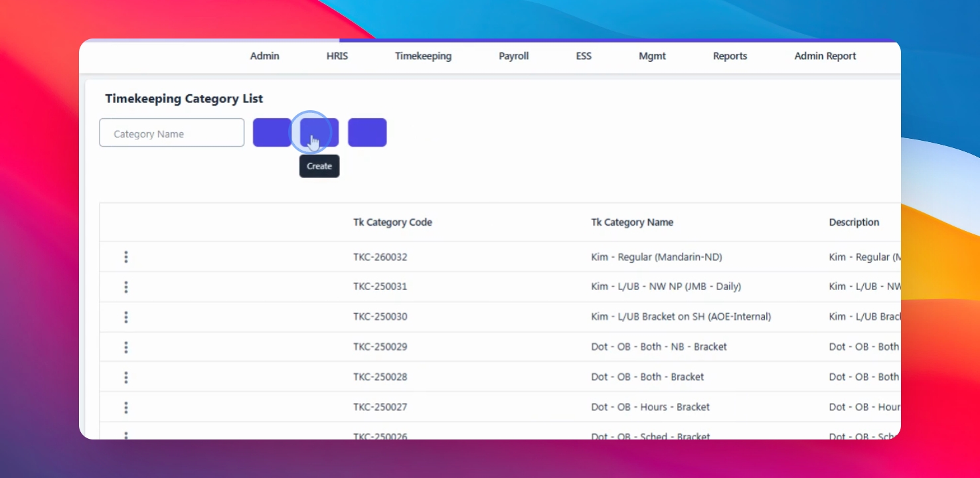The width and height of the screenshot is (980, 478).
Task: Open actions menu for TKC-260032 row
Action: 126,257
